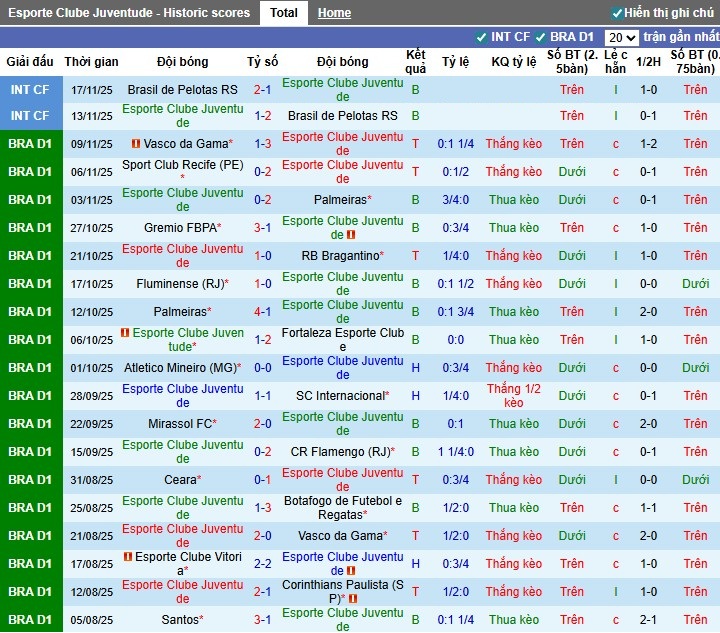Viewport: 720px width, 633px height.
Task: Uncheck the BRA D1 league filter
Action: 541,37
